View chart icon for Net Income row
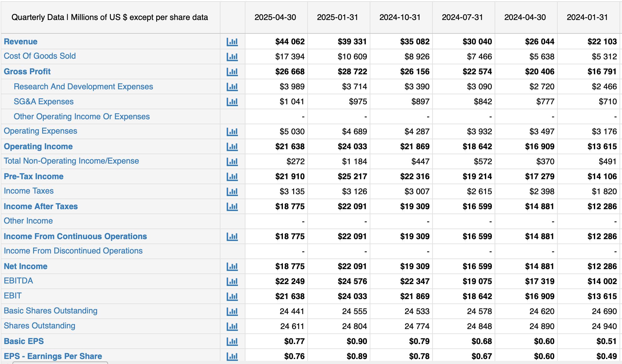Screen dimensions: 622x364 click(232, 266)
